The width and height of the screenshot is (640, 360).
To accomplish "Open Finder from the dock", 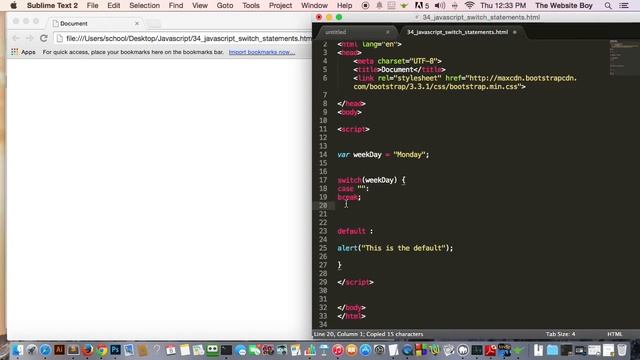I will (x=18, y=349).
